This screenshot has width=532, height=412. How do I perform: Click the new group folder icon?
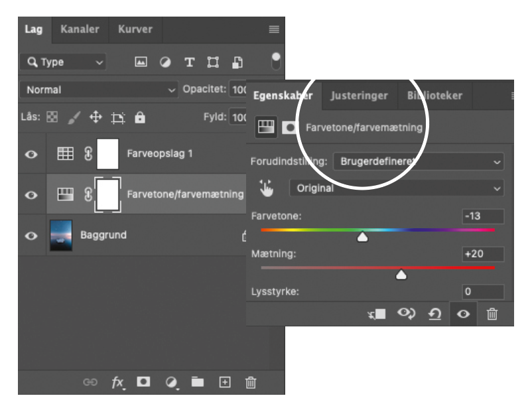coord(197,382)
